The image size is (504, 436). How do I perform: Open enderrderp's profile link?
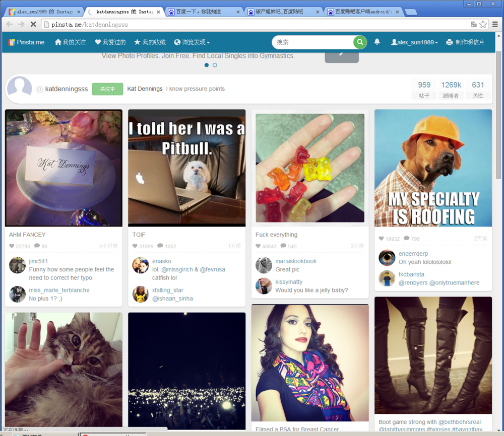413,254
